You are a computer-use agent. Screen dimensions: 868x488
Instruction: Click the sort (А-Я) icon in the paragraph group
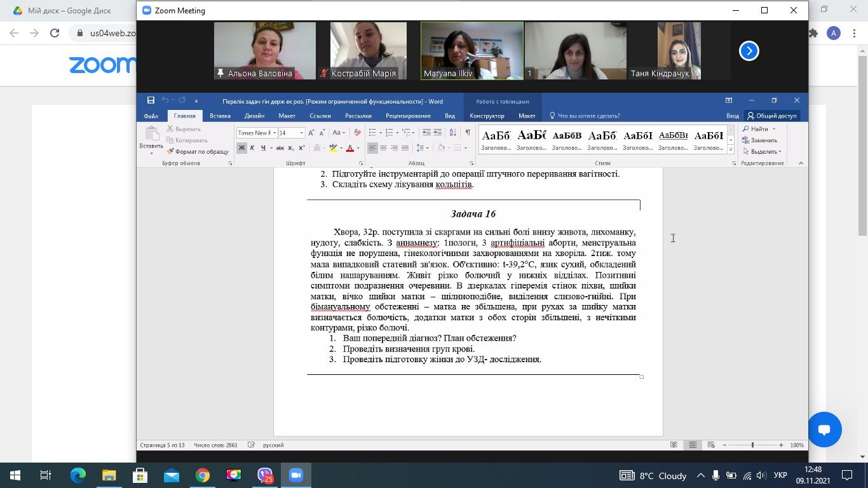(x=453, y=133)
